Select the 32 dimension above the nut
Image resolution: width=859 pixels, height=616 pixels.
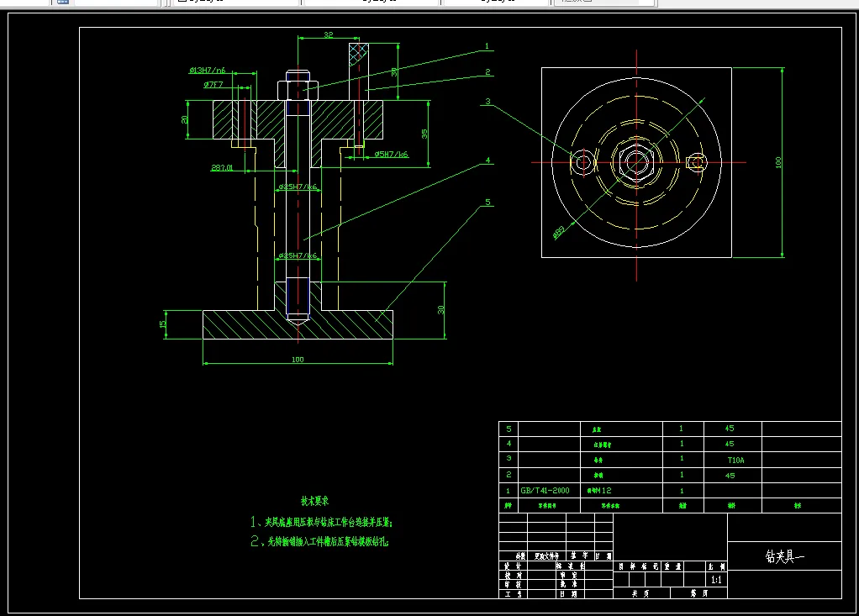pyautogui.click(x=328, y=34)
